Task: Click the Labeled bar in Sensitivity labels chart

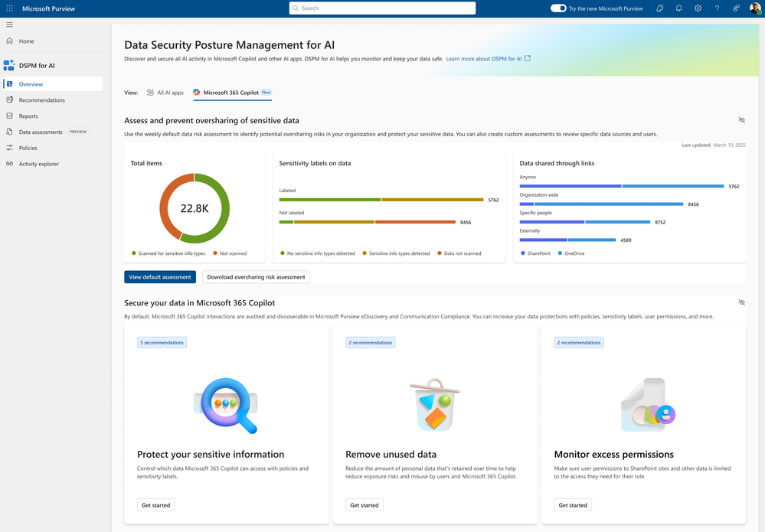Action: [381, 200]
